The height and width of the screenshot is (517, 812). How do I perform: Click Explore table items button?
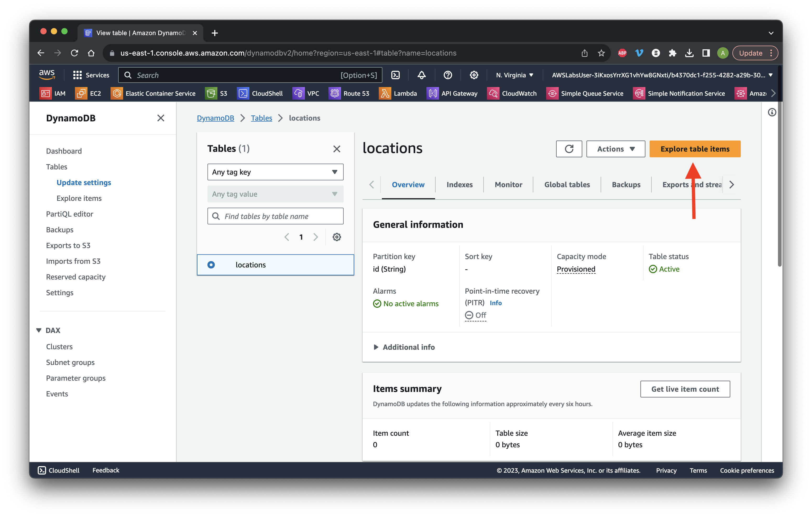coord(695,149)
